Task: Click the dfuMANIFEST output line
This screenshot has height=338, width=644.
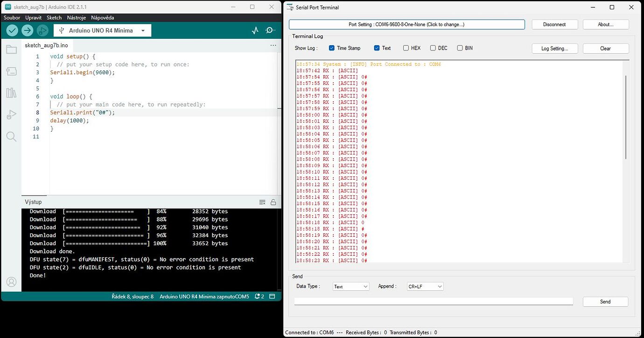Action: [x=142, y=259]
